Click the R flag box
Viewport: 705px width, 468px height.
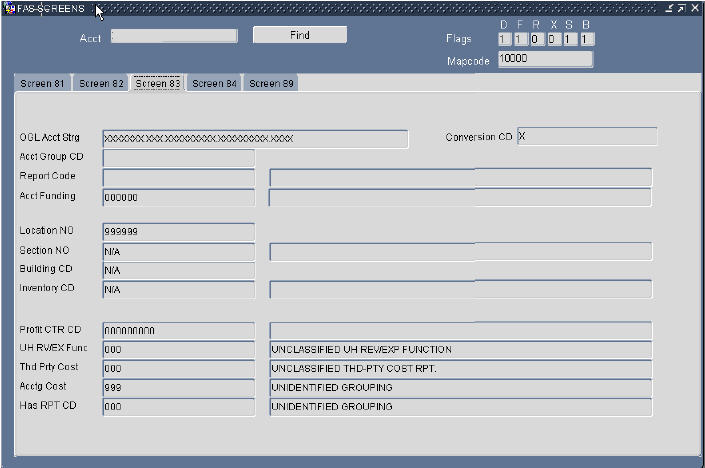coord(536,39)
